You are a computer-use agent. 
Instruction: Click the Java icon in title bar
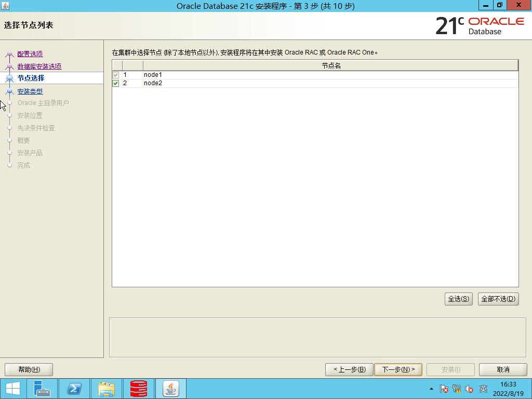coord(5,6)
